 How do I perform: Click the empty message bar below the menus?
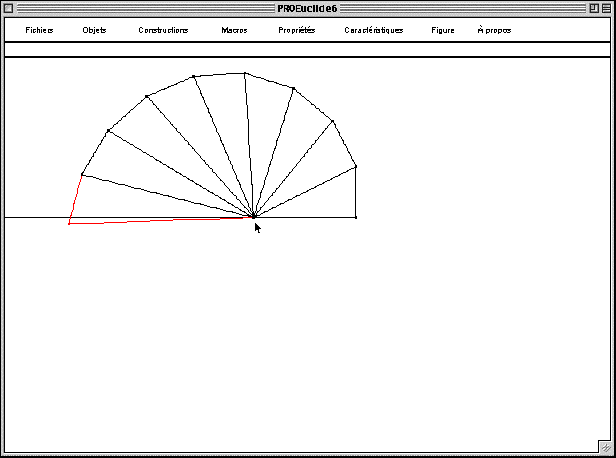307,49
